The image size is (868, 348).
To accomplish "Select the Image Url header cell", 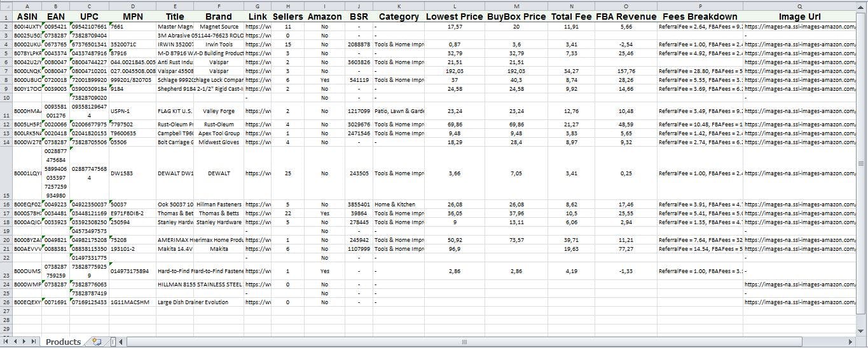I will [x=799, y=17].
